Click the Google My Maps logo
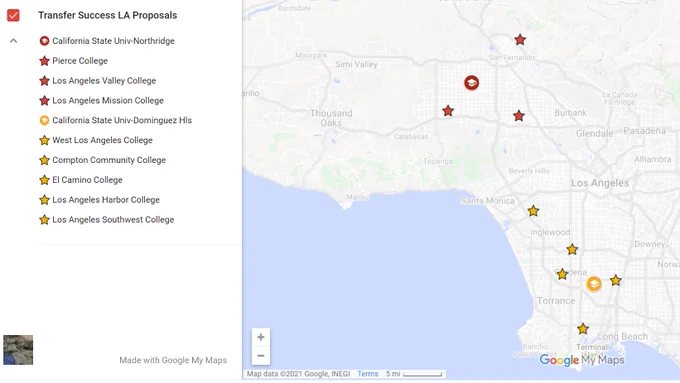Image resolution: width=680 pixels, height=383 pixels. [582, 360]
